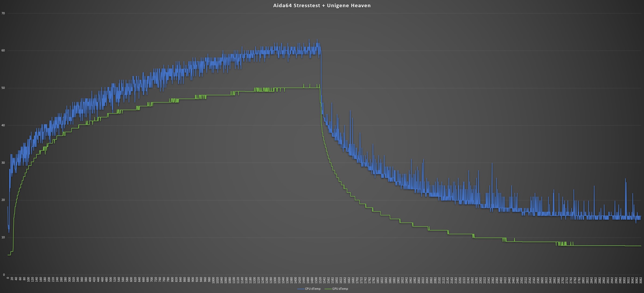
Task: Click the 50 label on the vertical axis
Action: [x=3, y=88]
